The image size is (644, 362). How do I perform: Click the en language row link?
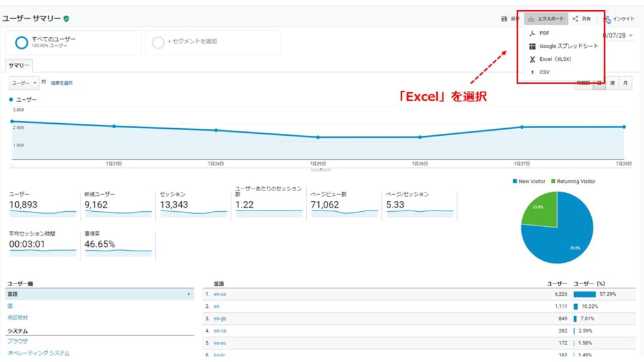[216, 307]
